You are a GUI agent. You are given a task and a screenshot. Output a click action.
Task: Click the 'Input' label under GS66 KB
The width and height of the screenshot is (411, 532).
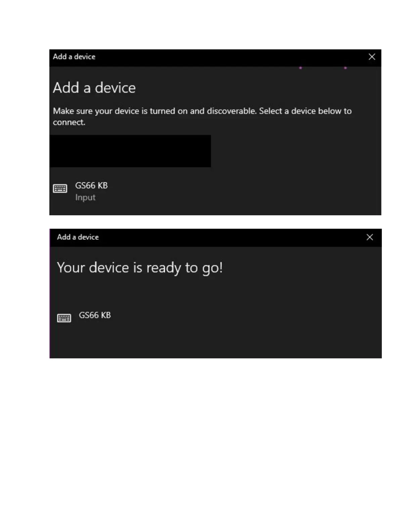pos(85,197)
